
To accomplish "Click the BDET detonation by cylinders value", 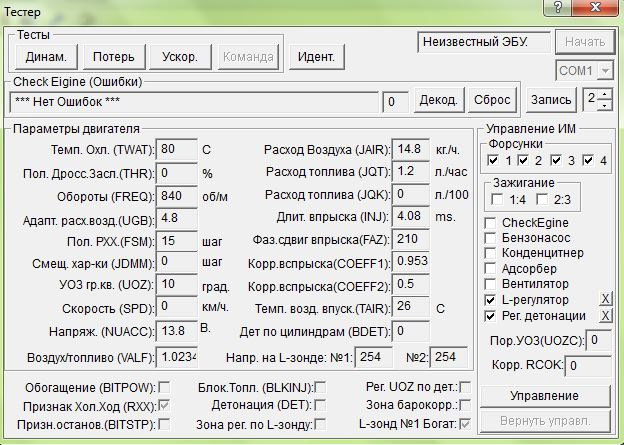I will [411, 331].
